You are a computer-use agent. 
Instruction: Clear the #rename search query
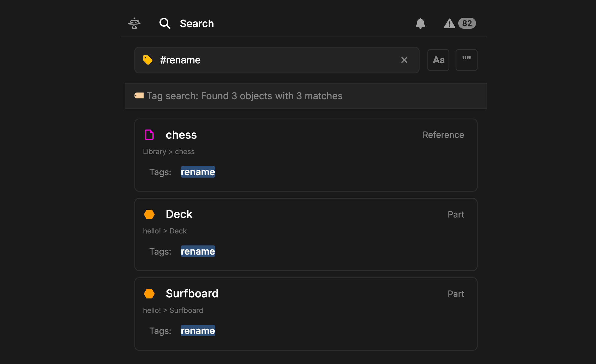(404, 60)
